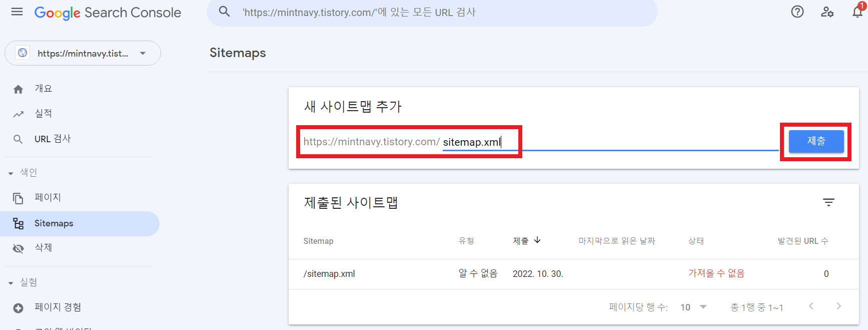Go to previous page of sitemaps
This screenshot has height=330, width=868.
811,306
